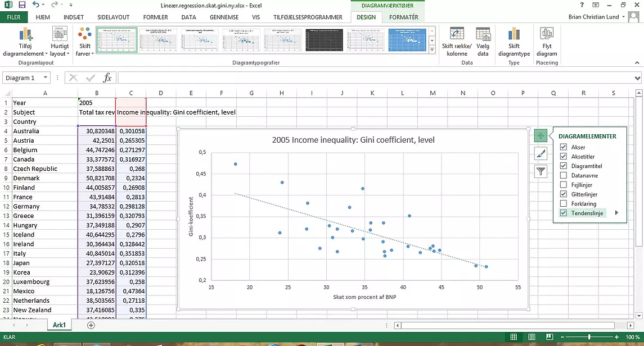
Task: Uncheck the Gitterlinjer checkbox
Action: (x=564, y=194)
